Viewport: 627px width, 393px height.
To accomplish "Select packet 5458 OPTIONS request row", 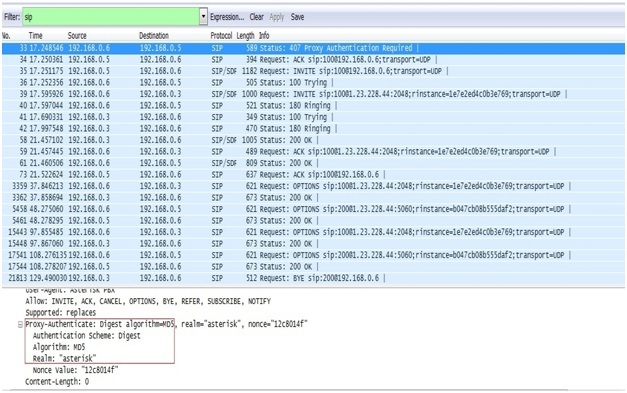I will 313,209.
